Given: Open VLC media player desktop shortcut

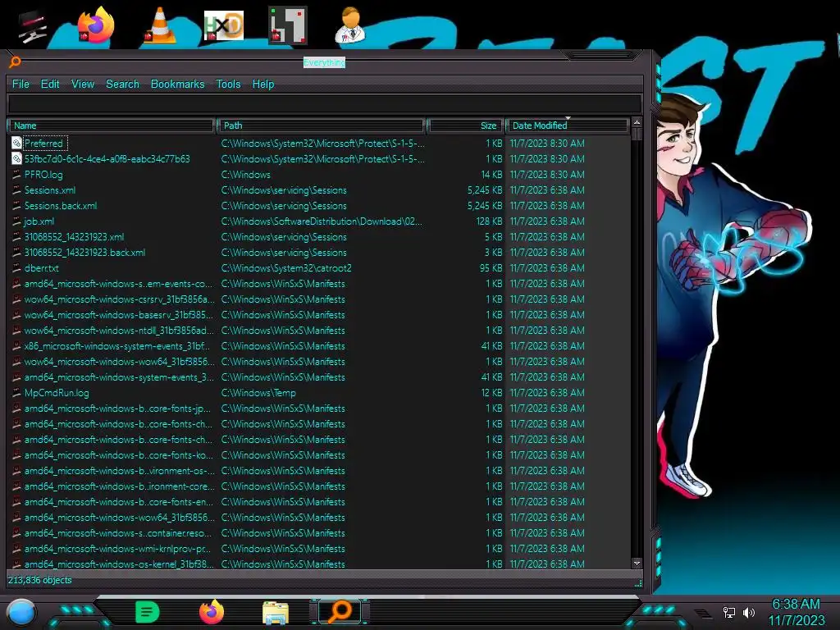Looking at the screenshot, I should pyautogui.click(x=160, y=25).
